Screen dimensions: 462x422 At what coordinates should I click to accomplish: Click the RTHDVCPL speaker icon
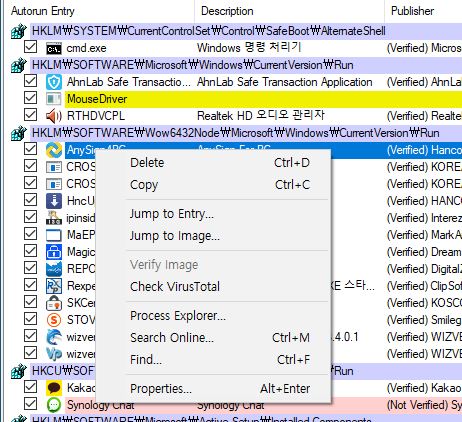tap(54, 116)
